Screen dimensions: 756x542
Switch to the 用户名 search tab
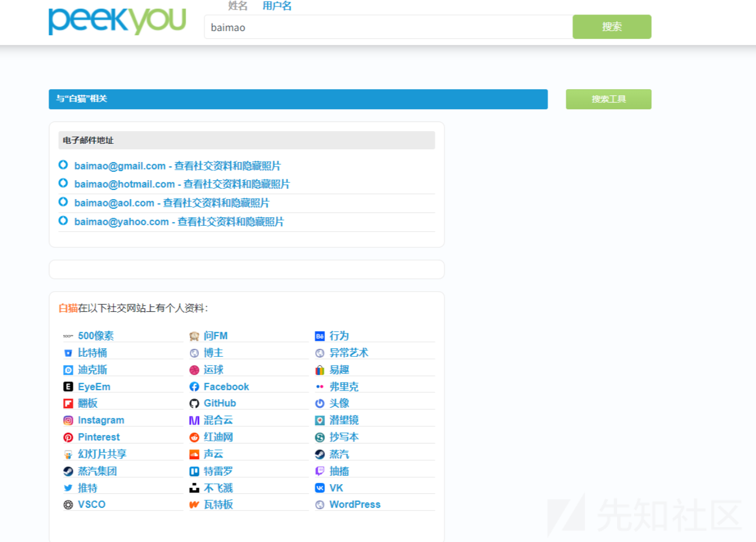click(x=277, y=6)
